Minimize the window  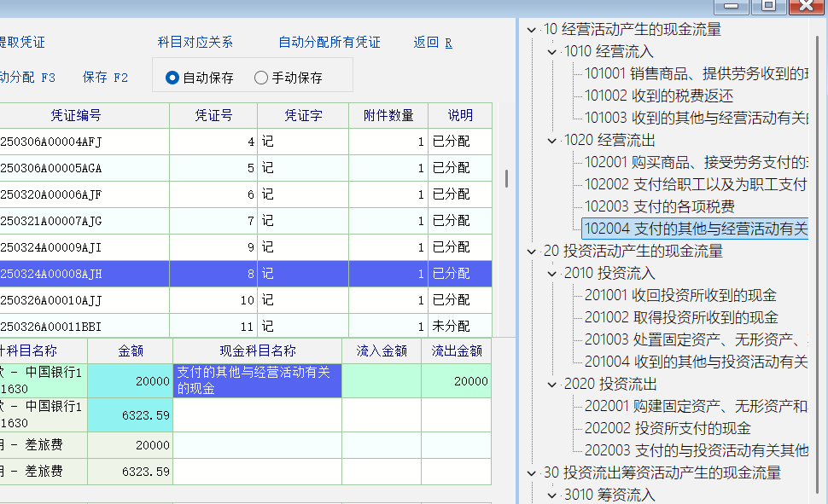pos(732,6)
